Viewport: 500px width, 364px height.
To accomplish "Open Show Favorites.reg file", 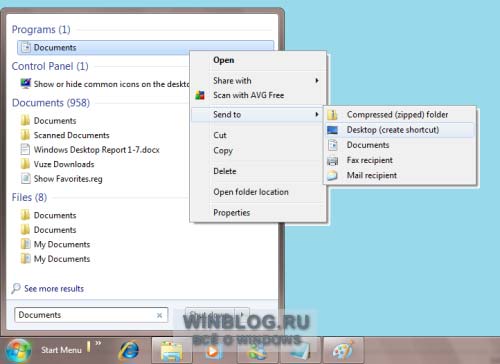I will (68, 179).
